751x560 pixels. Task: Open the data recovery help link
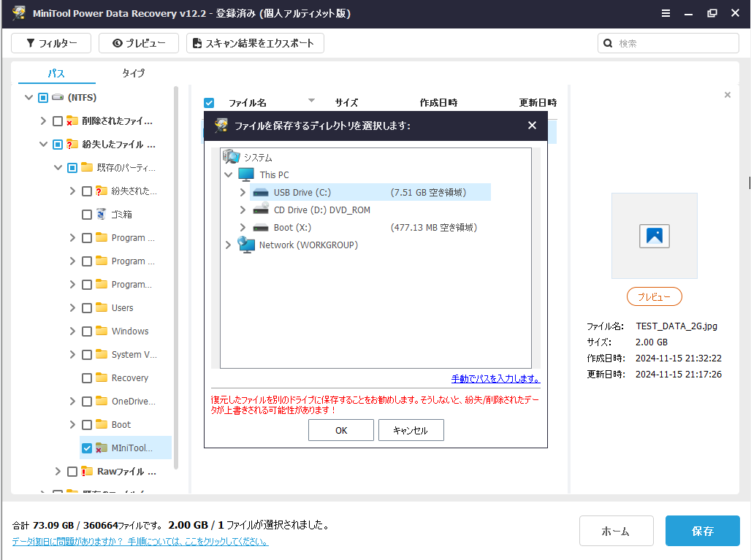point(140,541)
